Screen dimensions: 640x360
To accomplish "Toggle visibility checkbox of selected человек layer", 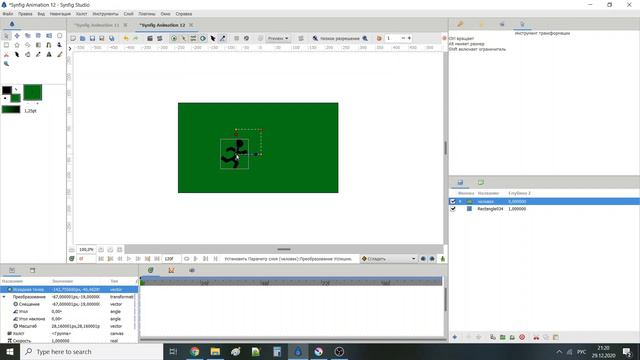I will [453, 201].
